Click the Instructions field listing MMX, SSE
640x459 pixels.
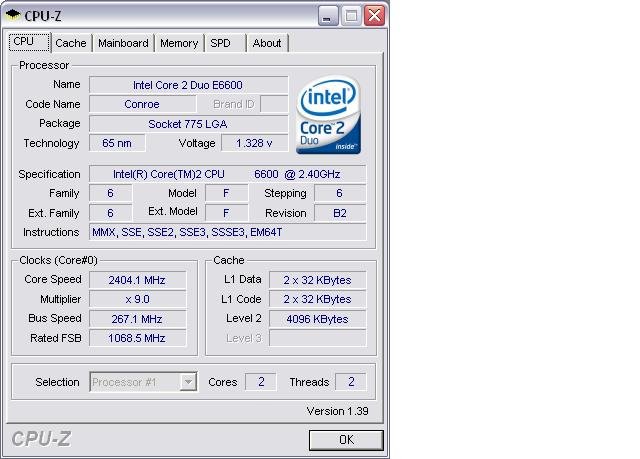tap(227, 232)
